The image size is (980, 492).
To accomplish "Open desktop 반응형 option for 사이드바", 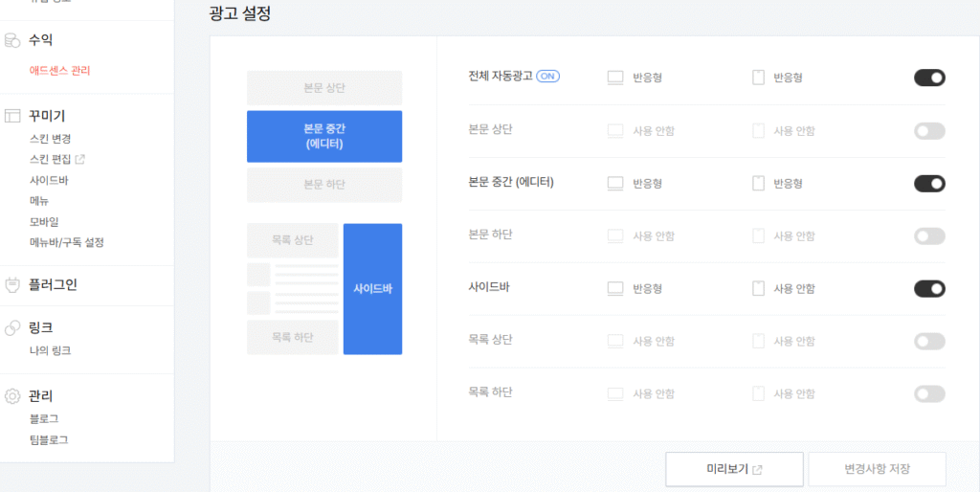I will tap(648, 289).
